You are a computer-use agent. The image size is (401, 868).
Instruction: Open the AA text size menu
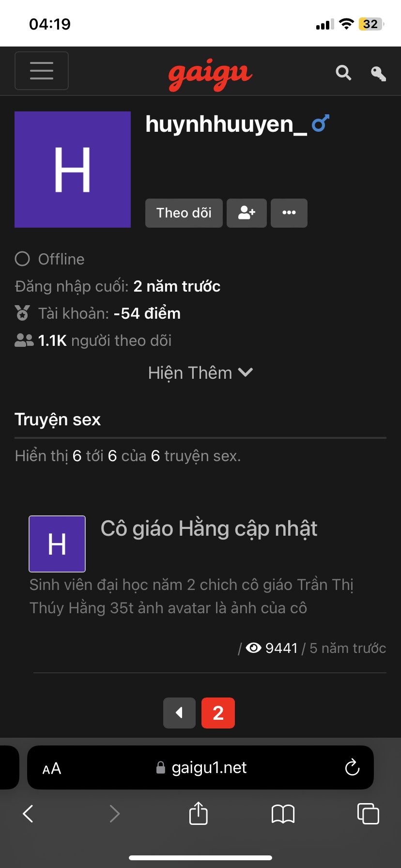tap(52, 768)
